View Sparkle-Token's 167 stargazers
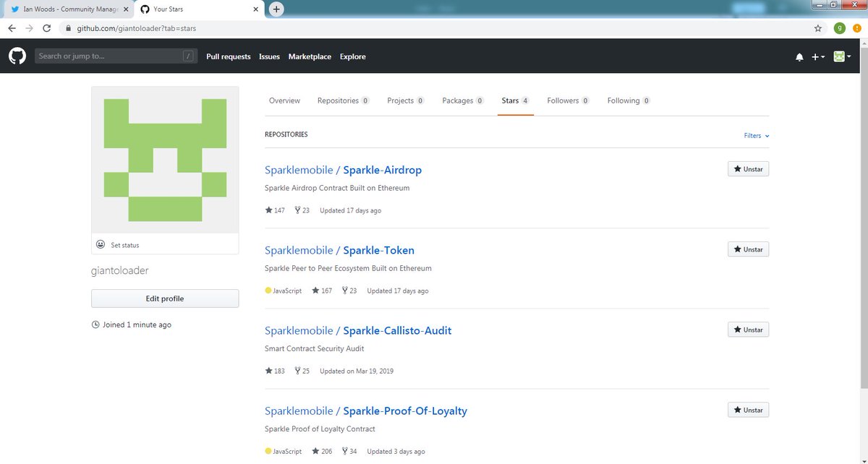The image size is (868, 464). 322,291
